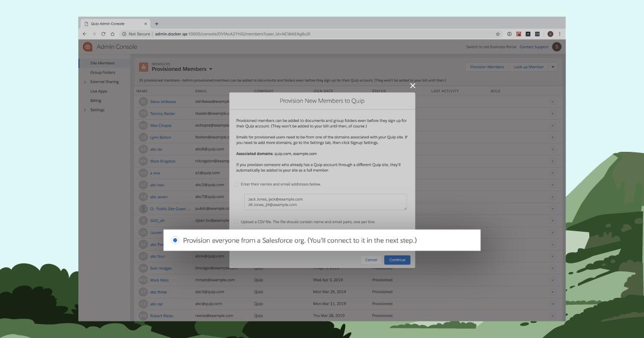Click the Contact Support link
The width and height of the screenshot is (644, 338).
coord(534,47)
